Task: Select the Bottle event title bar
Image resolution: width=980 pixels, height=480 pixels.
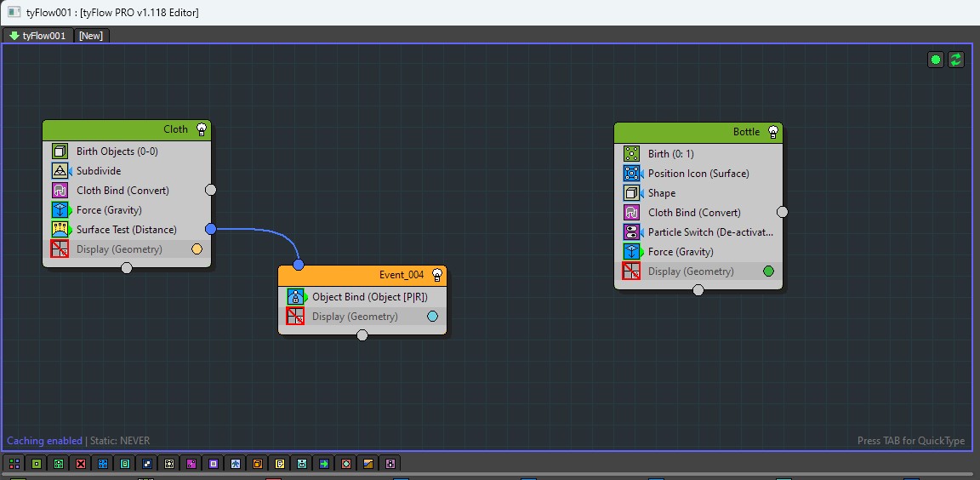Action: coord(698,132)
